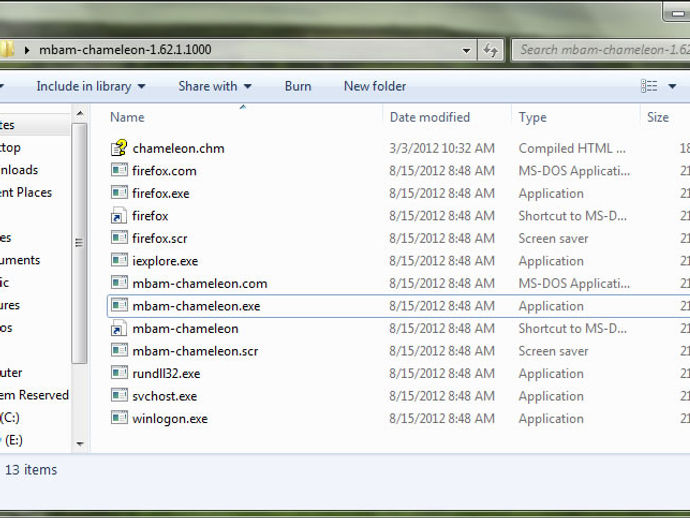Image resolution: width=690 pixels, height=518 pixels.
Task: Click the 3/3/2012 10:32 AM date
Action: coord(442,148)
